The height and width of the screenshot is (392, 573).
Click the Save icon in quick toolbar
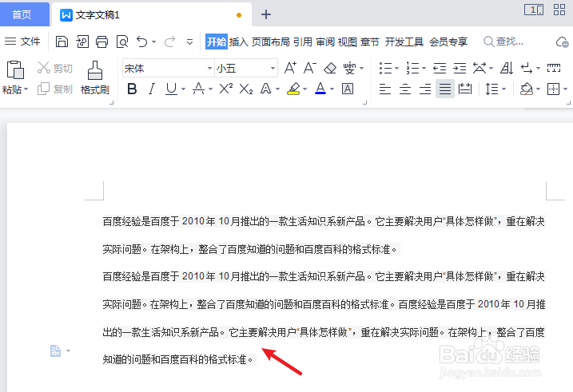(x=62, y=42)
